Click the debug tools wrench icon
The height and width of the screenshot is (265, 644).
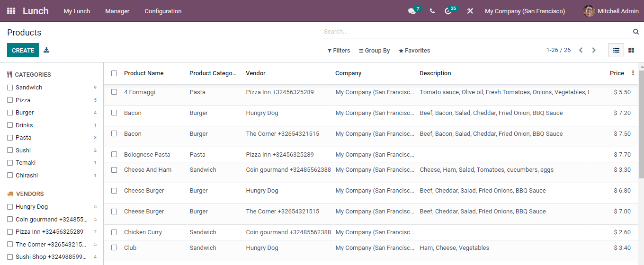(470, 11)
